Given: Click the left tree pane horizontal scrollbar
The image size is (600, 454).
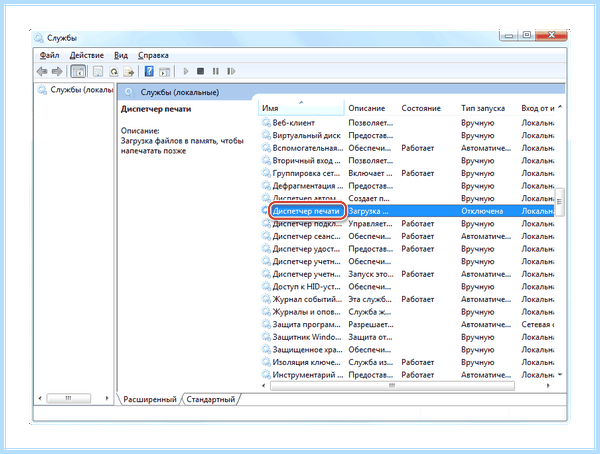Looking at the screenshot, I should click(68, 398).
